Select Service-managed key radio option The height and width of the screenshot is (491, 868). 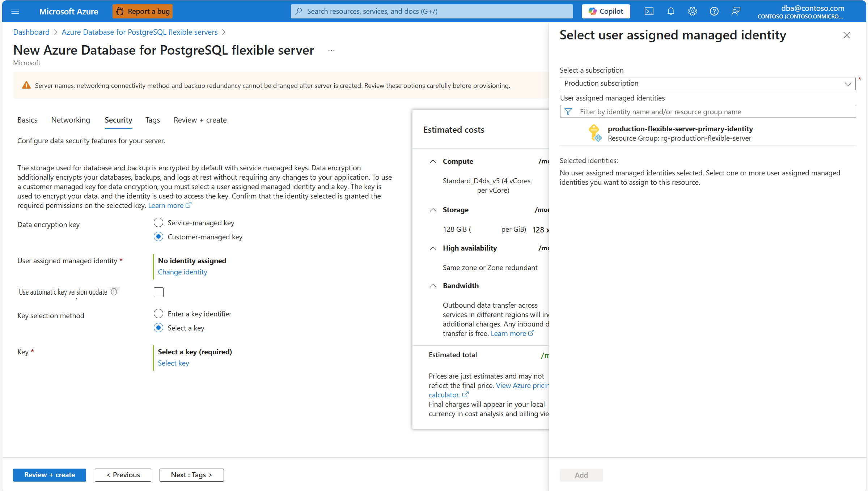point(158,223)
